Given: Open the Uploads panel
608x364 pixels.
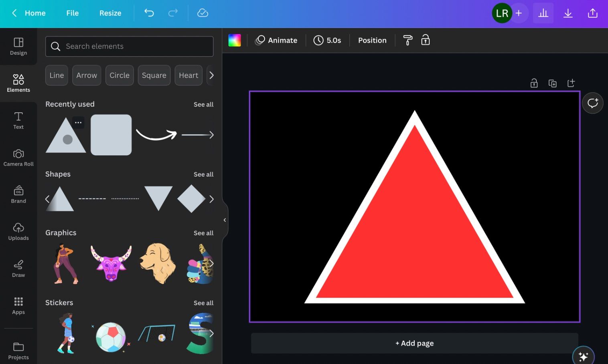Looking at the screenshot, I should pos(18,231).
